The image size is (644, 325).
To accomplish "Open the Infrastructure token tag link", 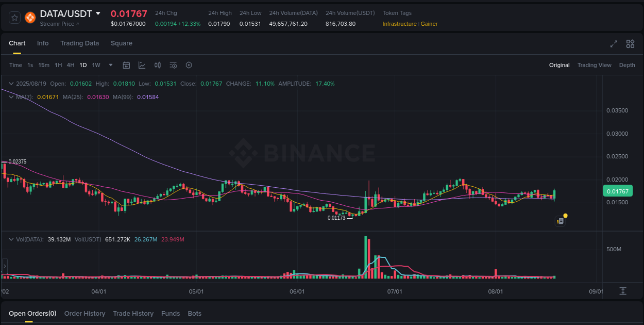I will [x=399, y=24].
